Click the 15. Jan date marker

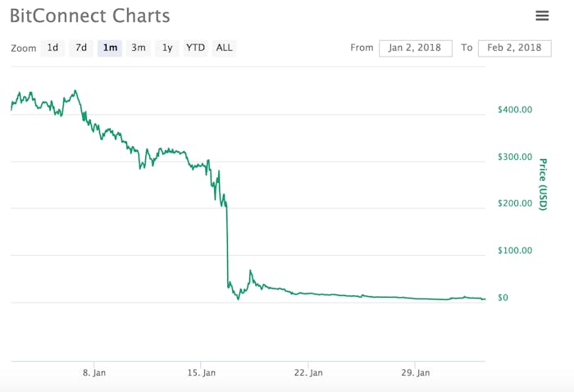202,372
